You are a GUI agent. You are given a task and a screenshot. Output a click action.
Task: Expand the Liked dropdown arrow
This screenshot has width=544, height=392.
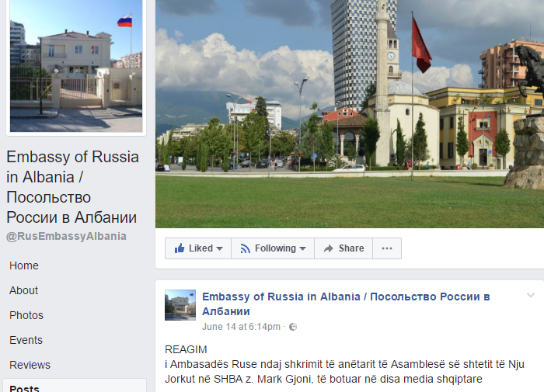pos(219,248)
